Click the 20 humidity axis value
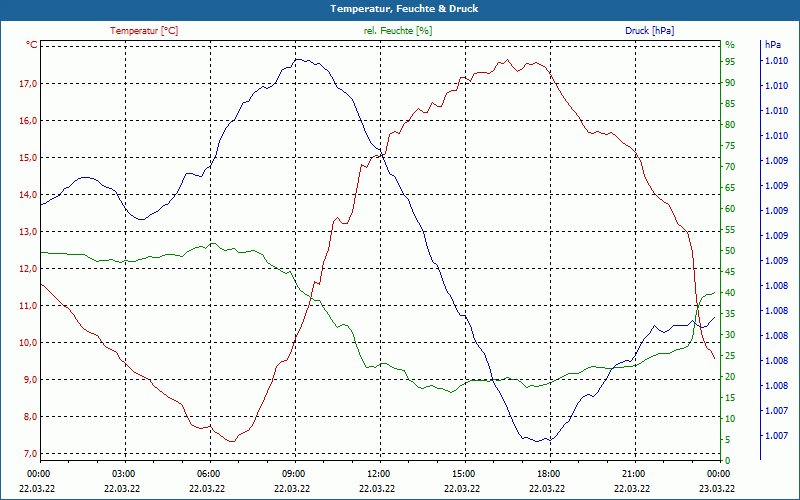 (730, 377)
